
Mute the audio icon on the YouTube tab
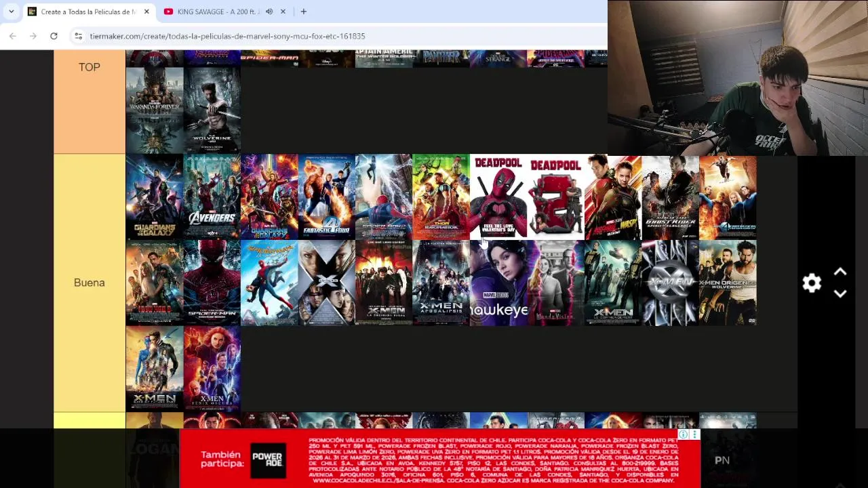click(269, 12)
